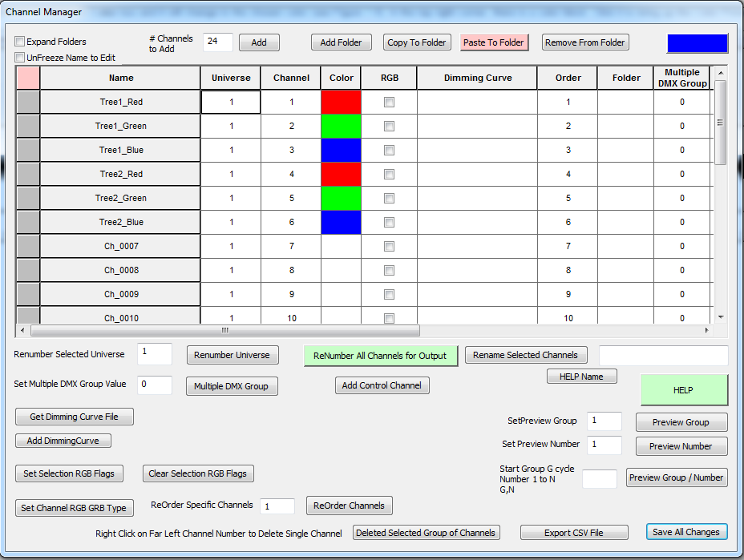Click the vertical scrollbar down arrow
Viewport: 744px width, 560px height.
pyautogui.click(x=721, y=317)
